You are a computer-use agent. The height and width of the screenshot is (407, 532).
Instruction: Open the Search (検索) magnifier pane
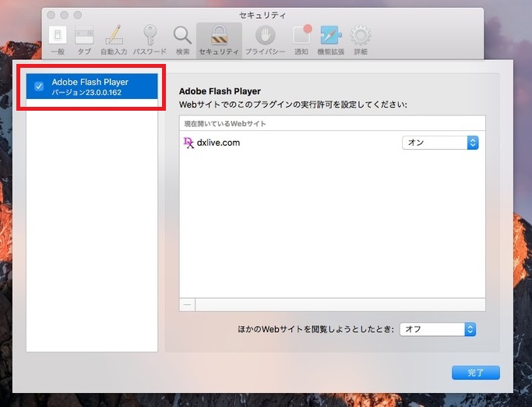182,41
